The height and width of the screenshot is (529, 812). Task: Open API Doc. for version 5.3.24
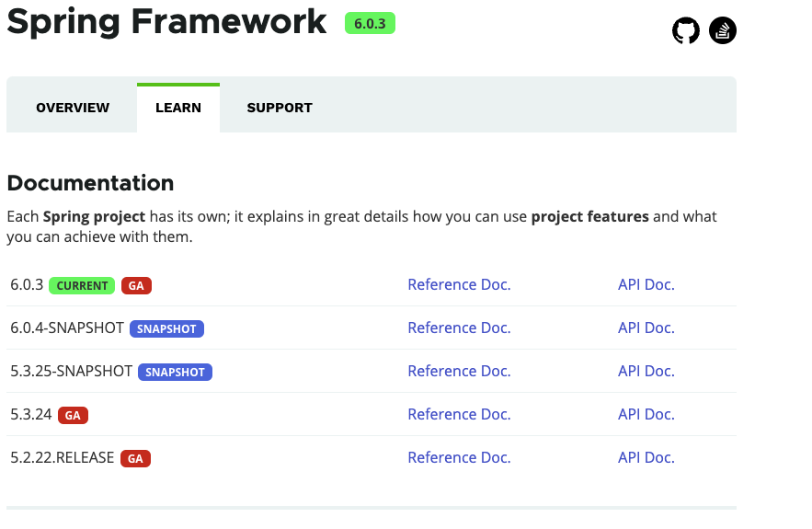[x=646, y=414]
